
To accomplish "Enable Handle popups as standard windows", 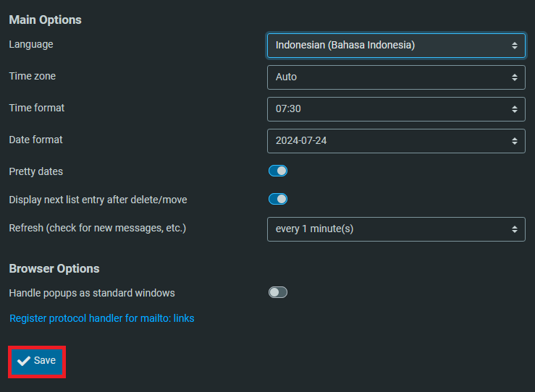I will (278, 292).
